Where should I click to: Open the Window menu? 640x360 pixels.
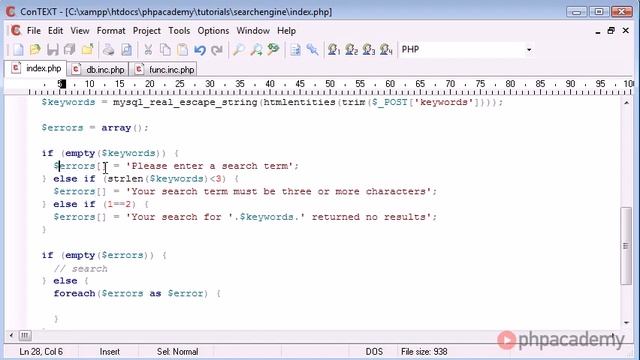click(x=253, y=31)
